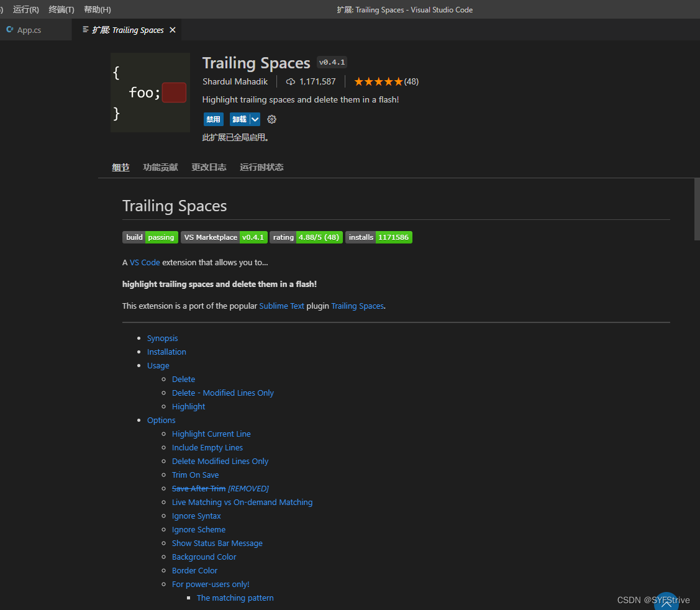
Task: Open the 更改日志 changelog tab
Action: pyautogui.click(x=209, y=168)
